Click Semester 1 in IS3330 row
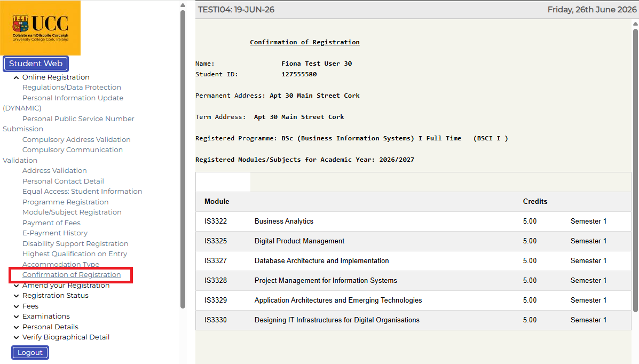The height and width of the screenshot is (364, 639). 588,320
